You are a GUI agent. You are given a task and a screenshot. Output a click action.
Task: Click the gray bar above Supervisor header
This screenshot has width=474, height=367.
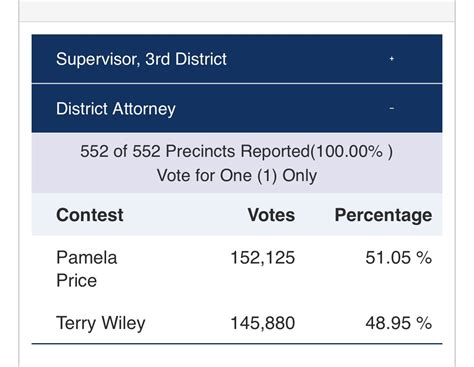[x=237, y=11]
